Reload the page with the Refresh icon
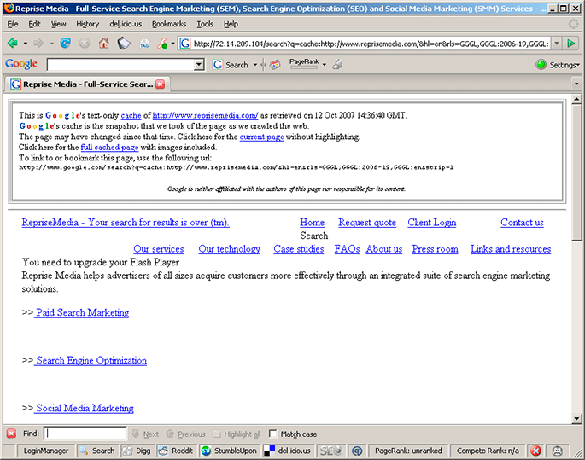The width and height of the screenshot is (585, 460). point(66,43)
